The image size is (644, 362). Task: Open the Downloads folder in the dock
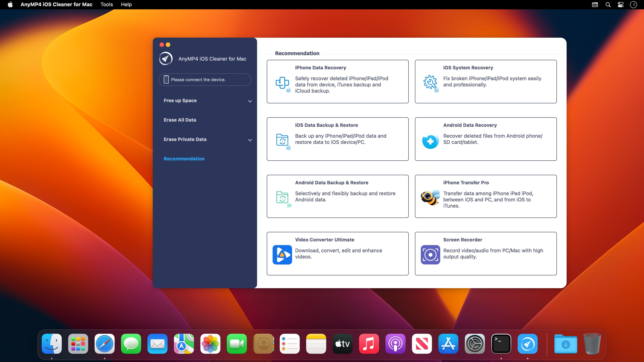(x=566, y=344)
